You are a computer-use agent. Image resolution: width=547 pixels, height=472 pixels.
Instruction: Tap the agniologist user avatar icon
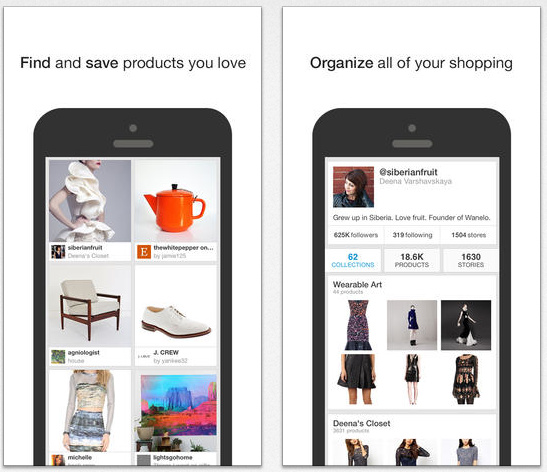(58, 357)
